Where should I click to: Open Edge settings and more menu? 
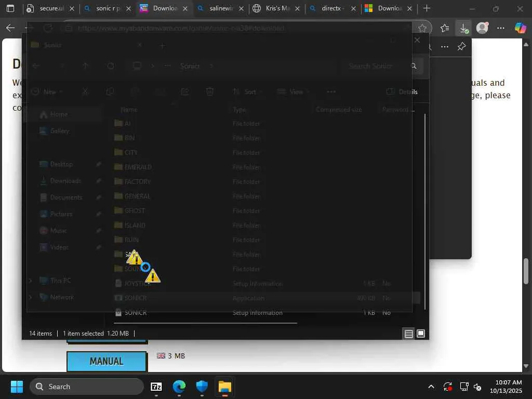coord(501,28)
